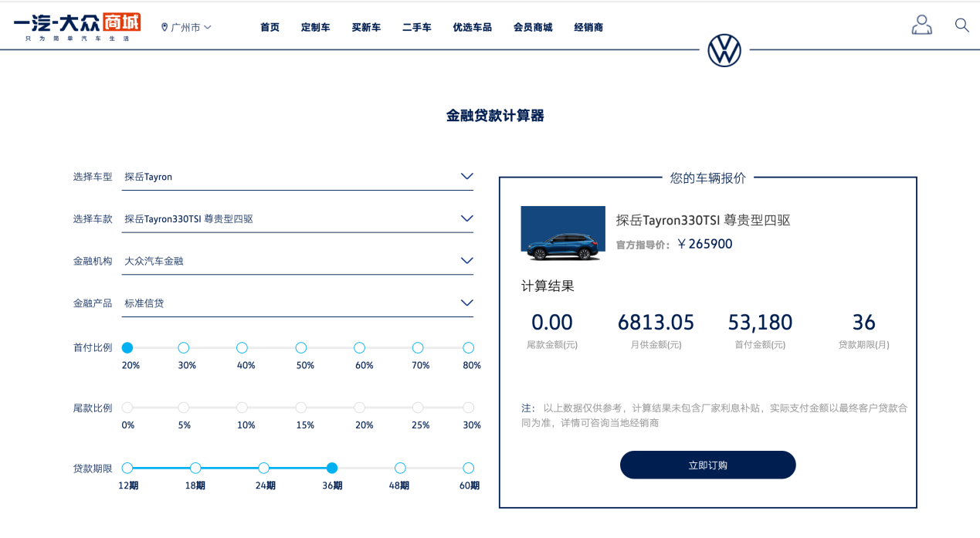
Task: Click the down payment amount 53,180
Action: coord(760,322)
